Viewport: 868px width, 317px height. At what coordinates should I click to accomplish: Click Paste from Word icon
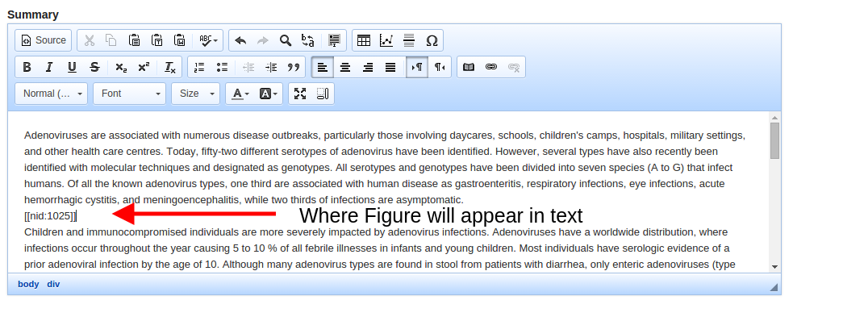click(179, 40)
